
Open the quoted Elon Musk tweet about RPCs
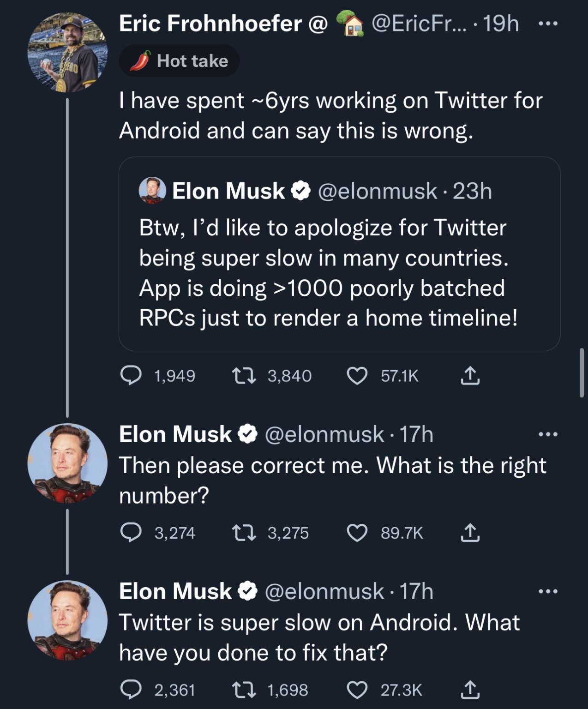(x=339, y=272)
